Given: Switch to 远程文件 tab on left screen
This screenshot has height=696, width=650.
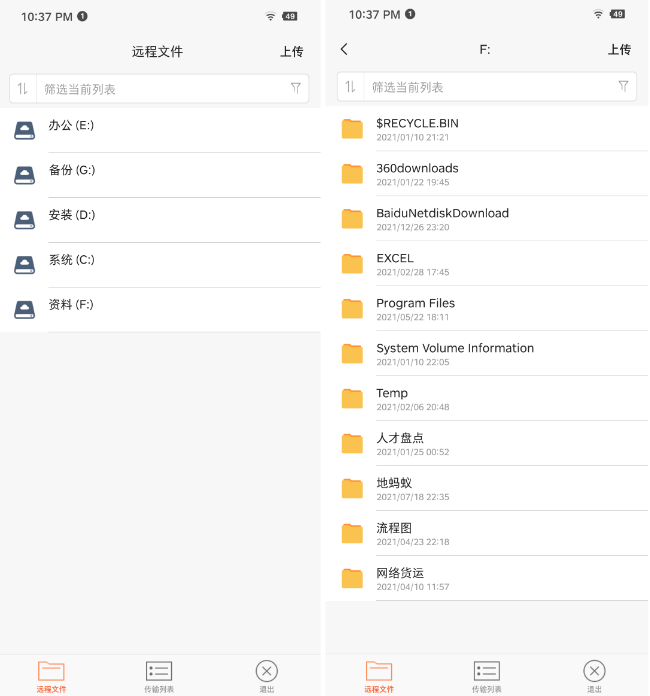Looking at the screenshot, I should point(51,677).
